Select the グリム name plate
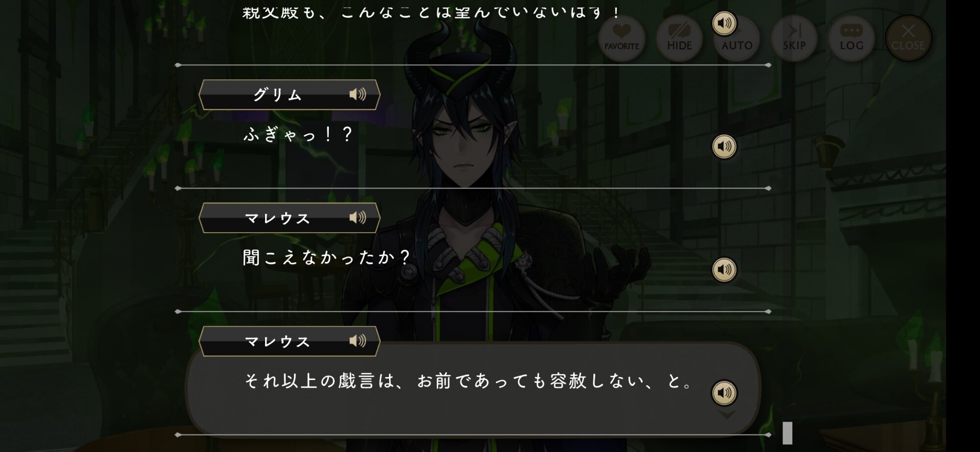The height and width of the screenshot is (452, 980). pos(290,95)
